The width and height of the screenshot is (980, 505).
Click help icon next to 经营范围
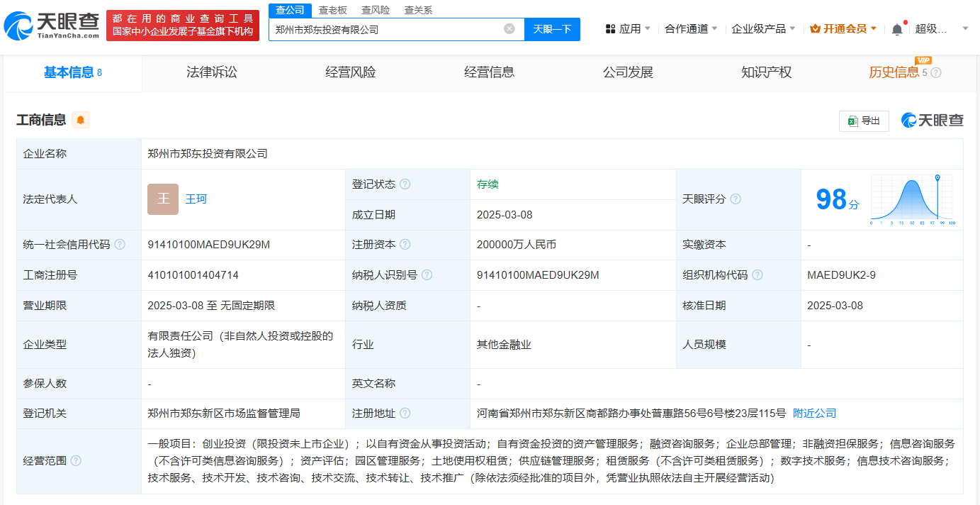[x=76, y=461]
